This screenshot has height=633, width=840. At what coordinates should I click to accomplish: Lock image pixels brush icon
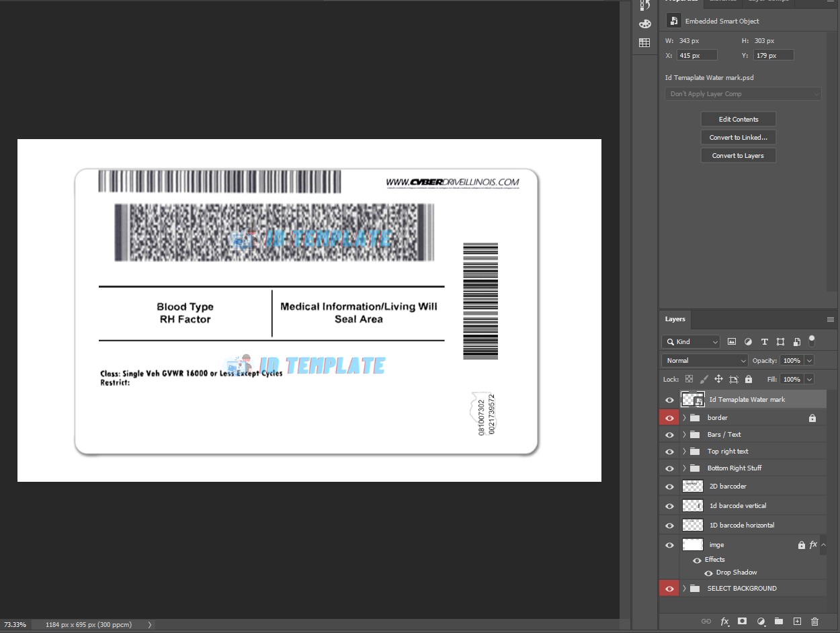[704, 379]
